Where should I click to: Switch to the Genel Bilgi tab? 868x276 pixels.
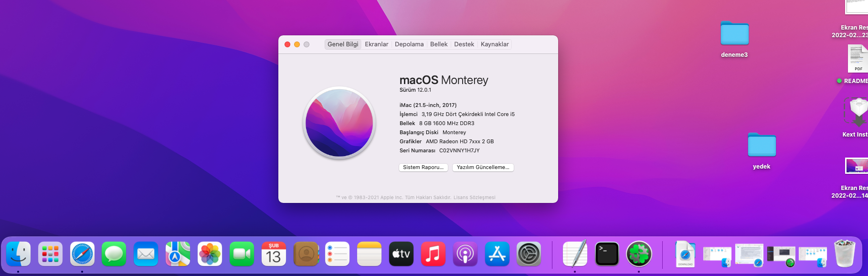coord(343,44)
